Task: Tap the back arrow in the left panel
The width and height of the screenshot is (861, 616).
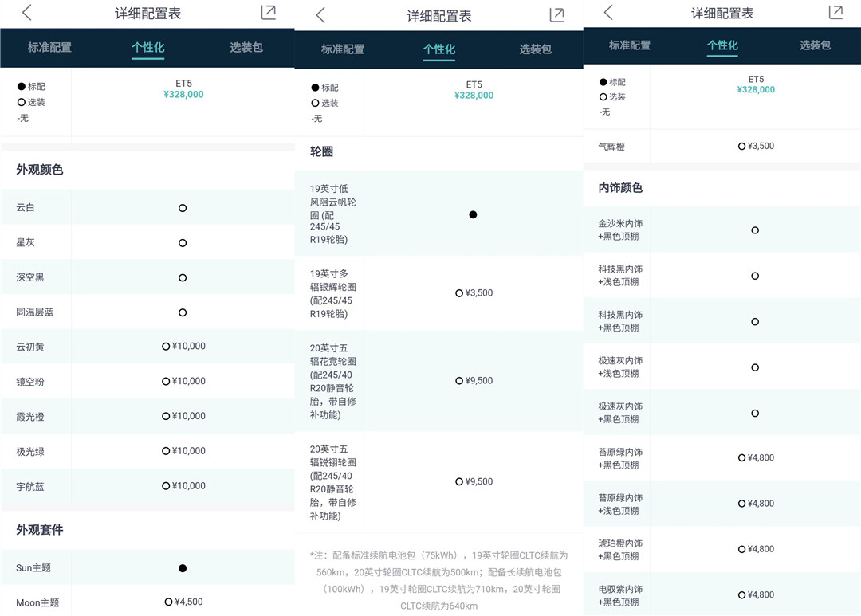Action: 27,13
